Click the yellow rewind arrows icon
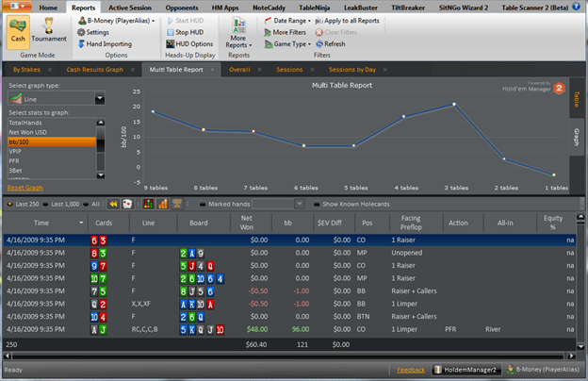The height and width of the screenshot is (381, 588). coord(113,204)
